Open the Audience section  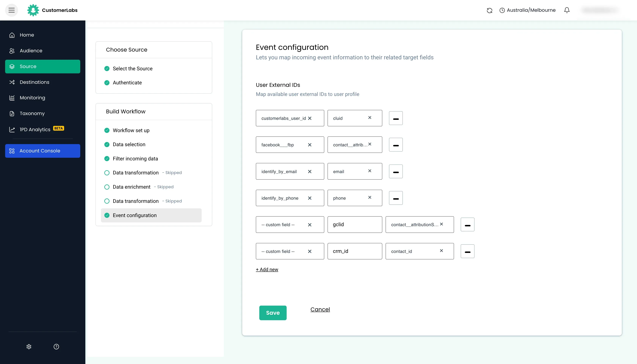coord(42,51)
